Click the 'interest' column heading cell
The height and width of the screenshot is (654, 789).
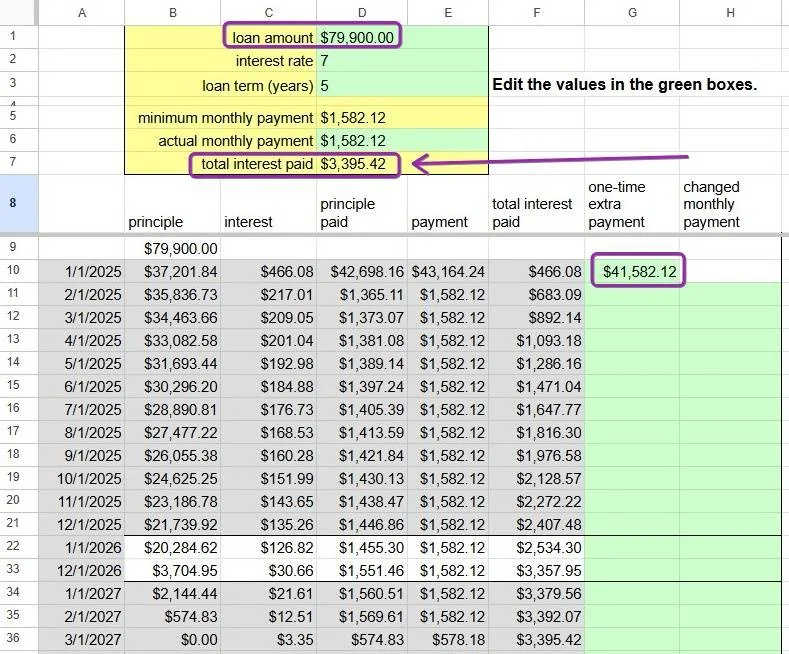click(269, 204)
